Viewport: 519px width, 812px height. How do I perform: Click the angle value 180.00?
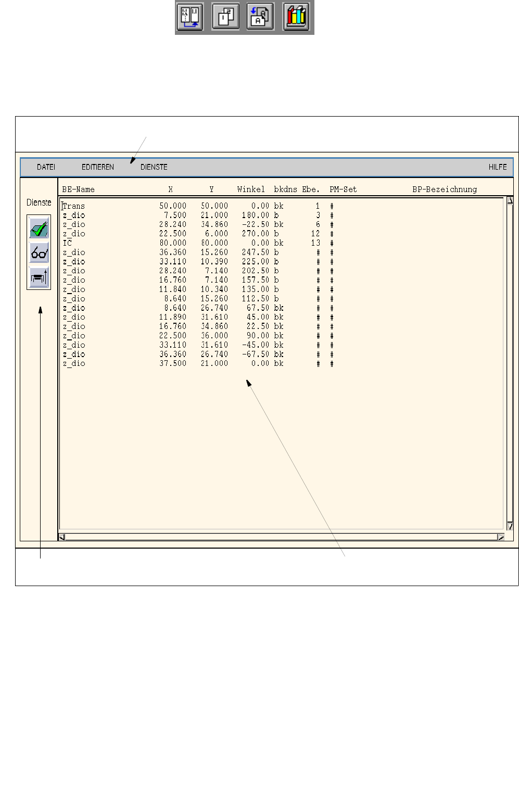[x=256, y=215]
